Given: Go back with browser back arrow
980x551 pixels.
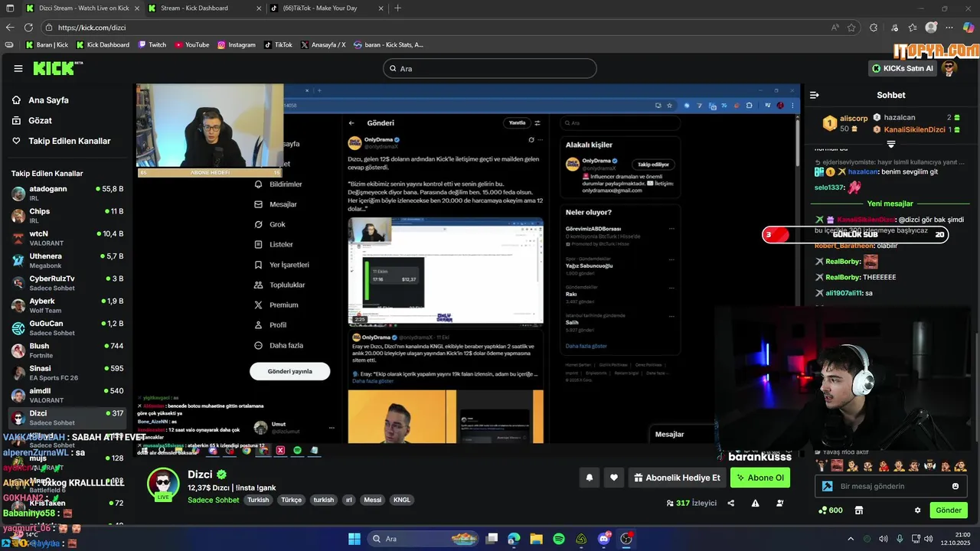Looking at the screenshot, I should click(x=10, y=28).
